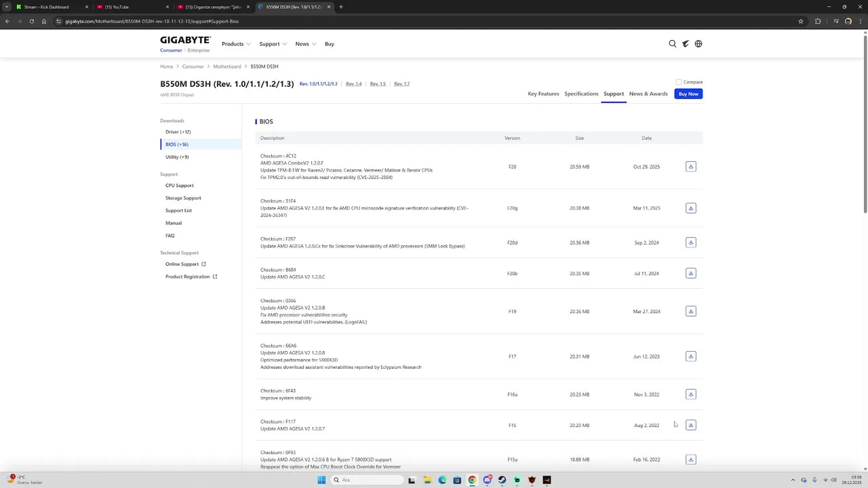The height and width of the screenshot is (488, 868).
Task: Download BIOS version F20g
Action: (x=690, y=208)
